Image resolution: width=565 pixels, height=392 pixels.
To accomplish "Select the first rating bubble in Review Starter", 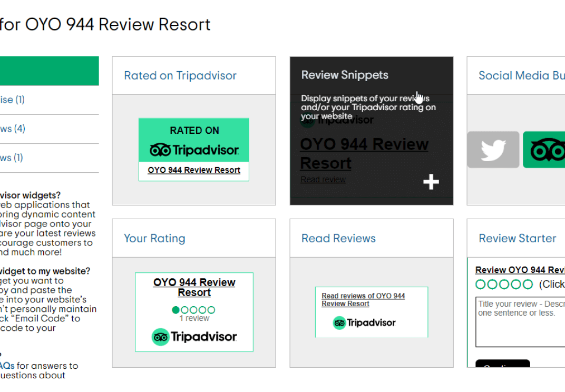I will (x=480, y=283).
